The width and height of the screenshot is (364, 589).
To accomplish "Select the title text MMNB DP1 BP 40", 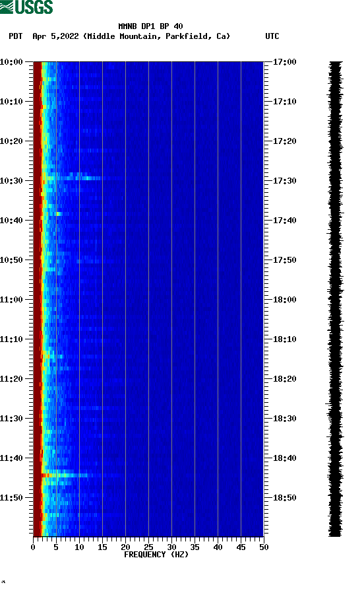I will 150,26.
